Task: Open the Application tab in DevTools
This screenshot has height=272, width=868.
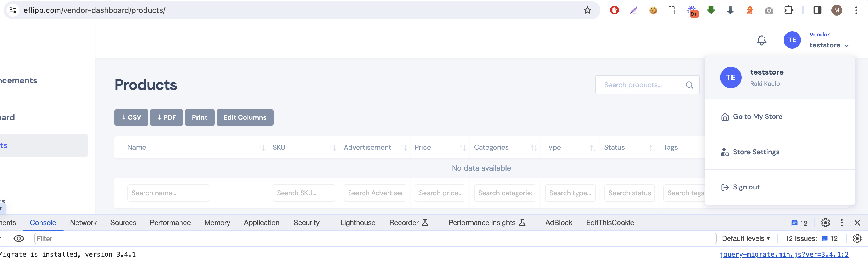Action: click(x=261, y=223)
